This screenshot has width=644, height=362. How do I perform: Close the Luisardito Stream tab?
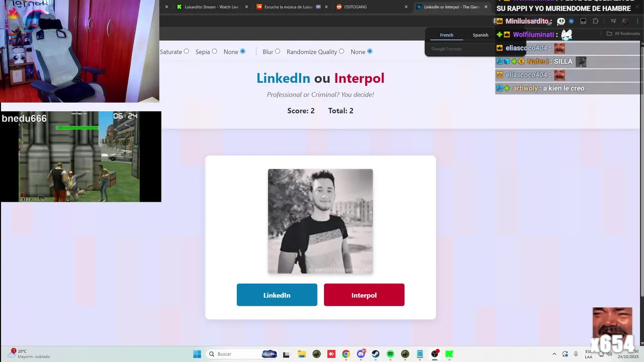tap(247, 7)
